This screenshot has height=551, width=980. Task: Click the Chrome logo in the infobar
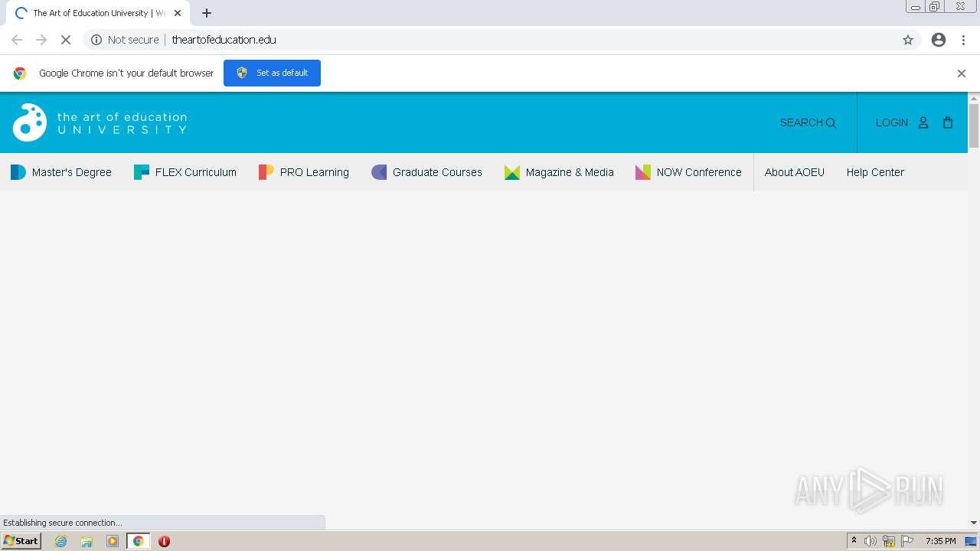click(20, 73)
